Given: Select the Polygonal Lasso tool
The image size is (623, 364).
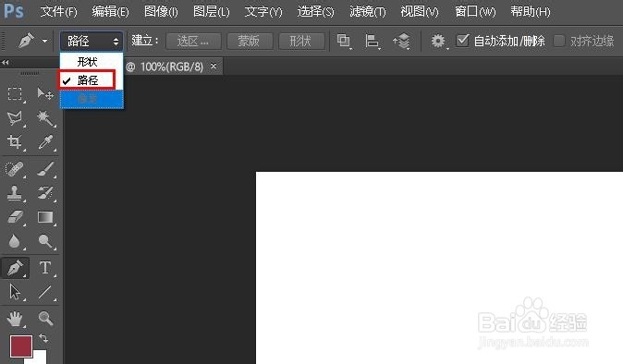Looking at the screenshot, I should 15,118.
